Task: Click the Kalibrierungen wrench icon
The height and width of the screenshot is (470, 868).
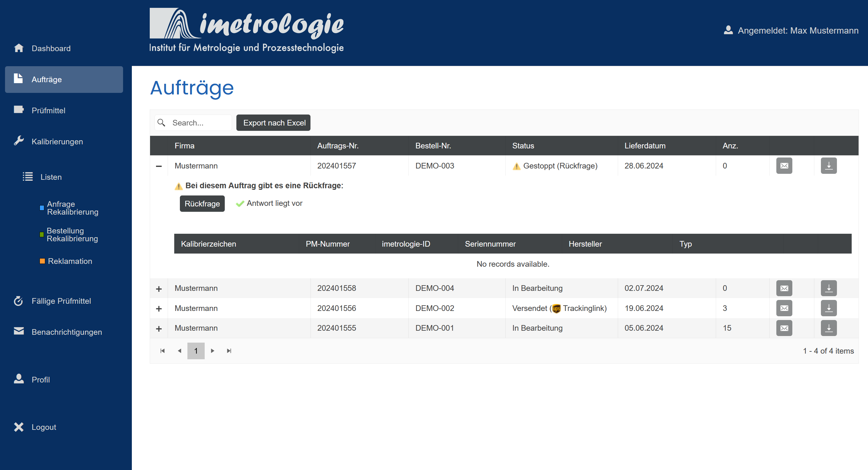Action: tap(19, 141)
